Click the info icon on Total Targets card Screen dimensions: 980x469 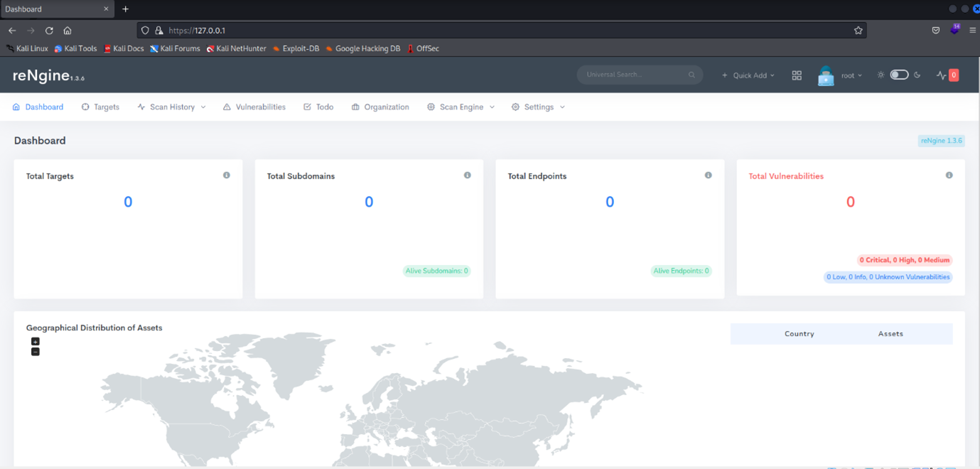(x=226, y=175)
